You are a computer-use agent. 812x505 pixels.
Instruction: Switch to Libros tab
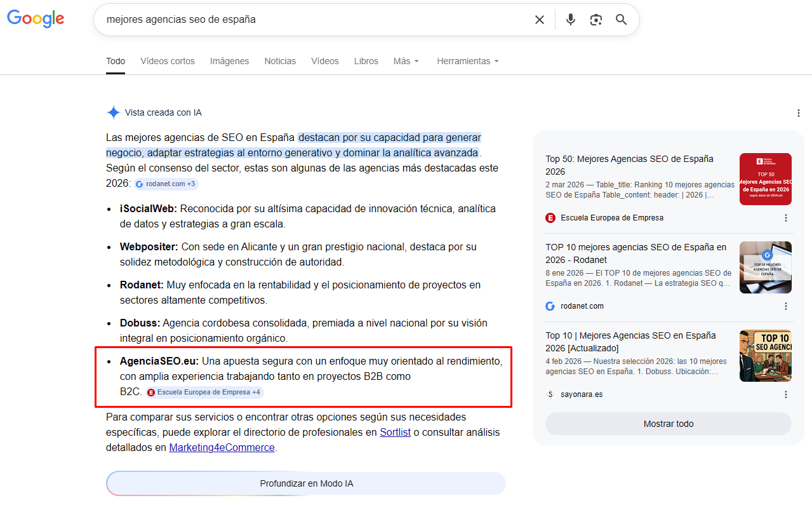click(366, 62)
